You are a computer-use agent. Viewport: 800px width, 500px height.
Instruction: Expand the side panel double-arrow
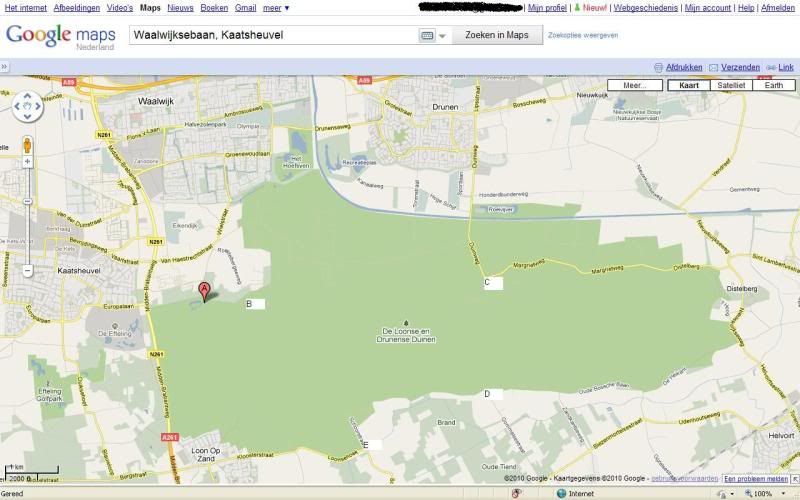(4, 67)
